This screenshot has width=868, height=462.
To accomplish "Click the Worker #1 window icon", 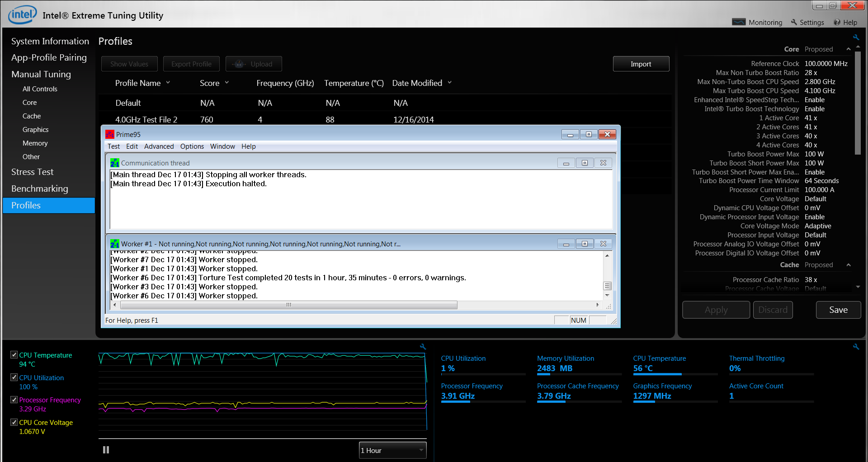I will [x=115, y=244].
